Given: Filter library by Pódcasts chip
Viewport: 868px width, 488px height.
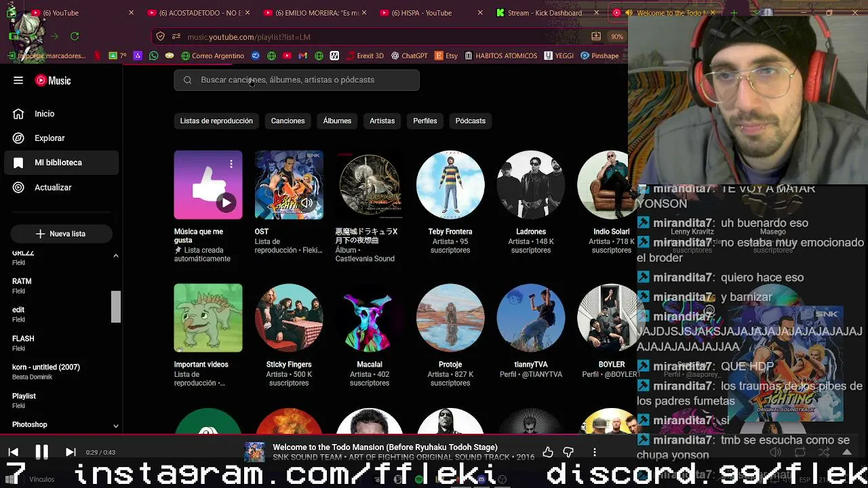Looking at the screenshot, I should point(471,121).
